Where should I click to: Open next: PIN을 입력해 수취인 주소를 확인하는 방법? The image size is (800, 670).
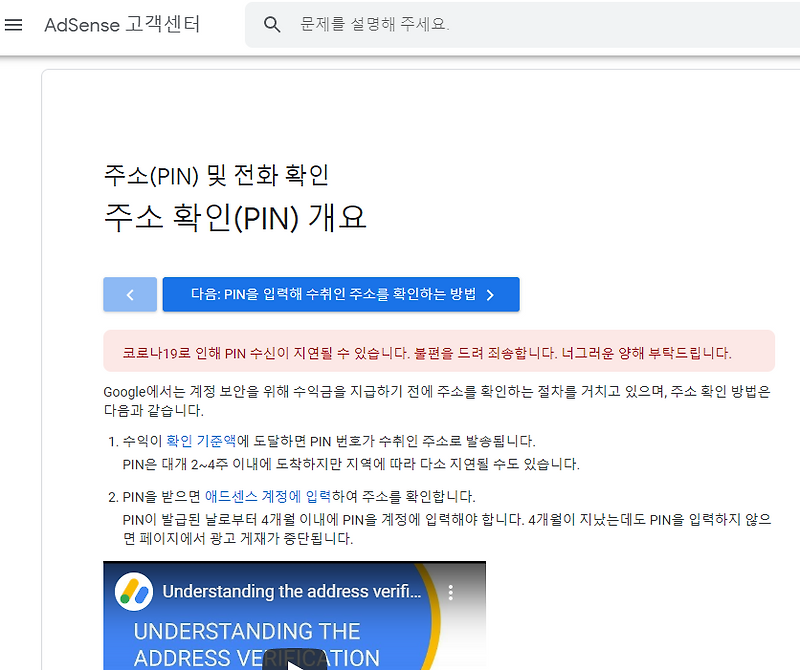pyautogui.click(x=341, y=294)
